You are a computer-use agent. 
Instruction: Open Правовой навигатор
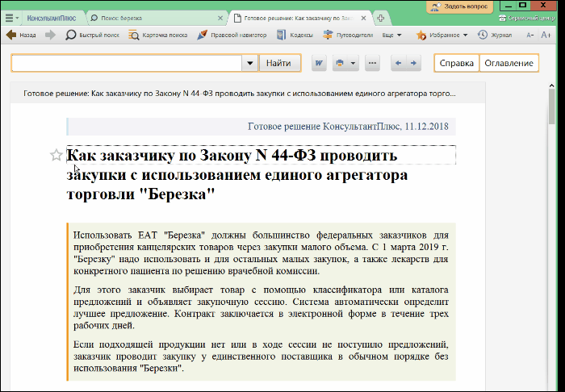(x=232, y=35)
